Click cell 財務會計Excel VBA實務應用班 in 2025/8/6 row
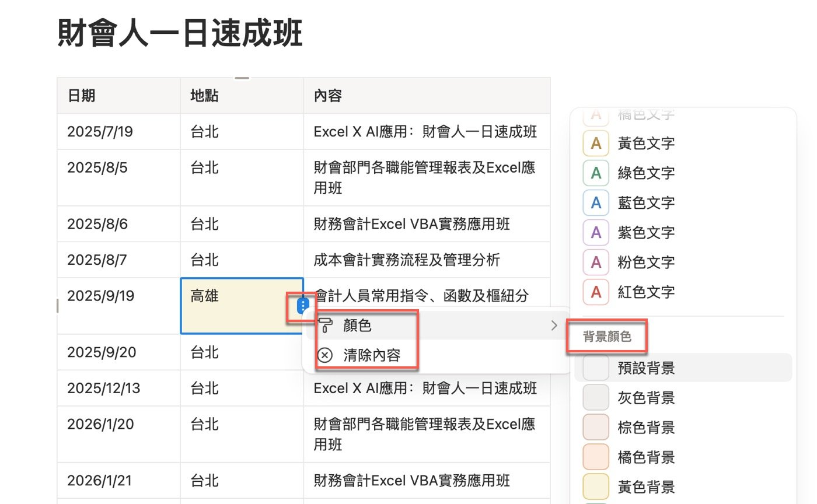Viewport: 817px width, 504px height. [x=427, y=224]
